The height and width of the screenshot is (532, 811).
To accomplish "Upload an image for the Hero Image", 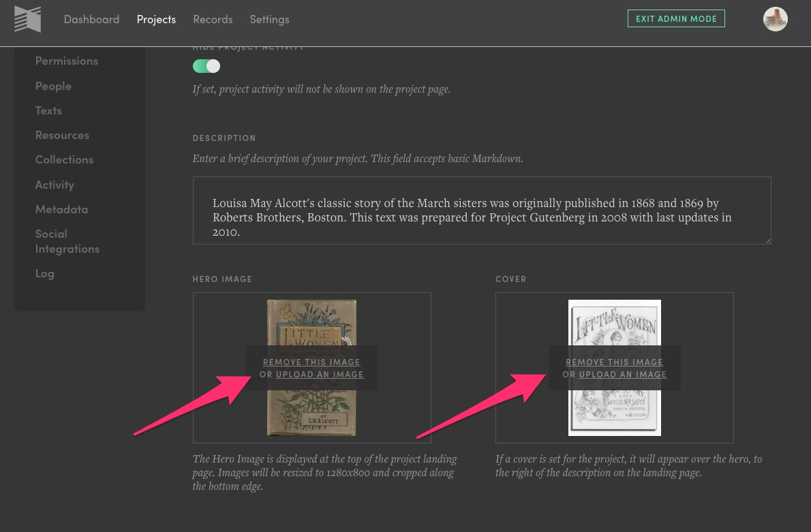I will [x=320, y=375].
